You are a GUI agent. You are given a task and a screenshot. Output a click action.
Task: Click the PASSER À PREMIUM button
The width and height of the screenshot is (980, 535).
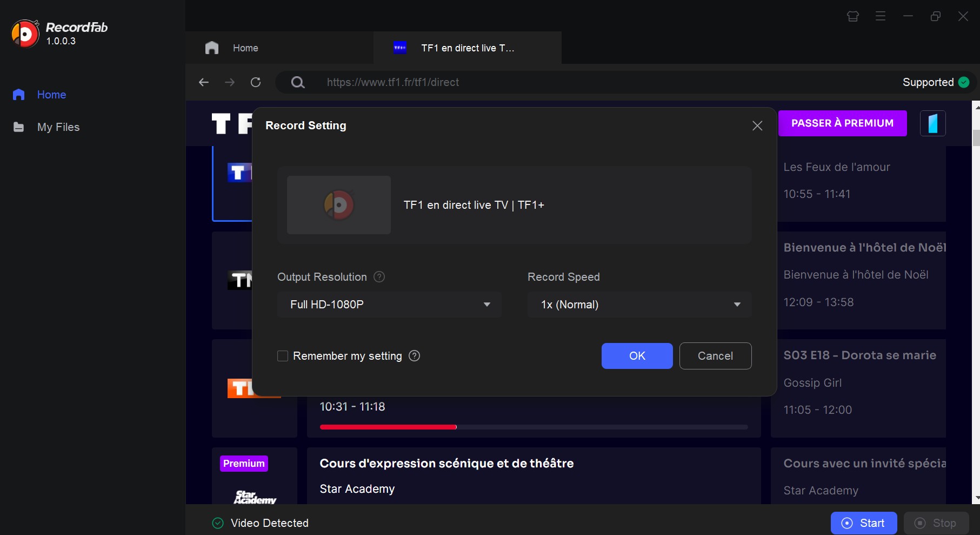[842, 123]
